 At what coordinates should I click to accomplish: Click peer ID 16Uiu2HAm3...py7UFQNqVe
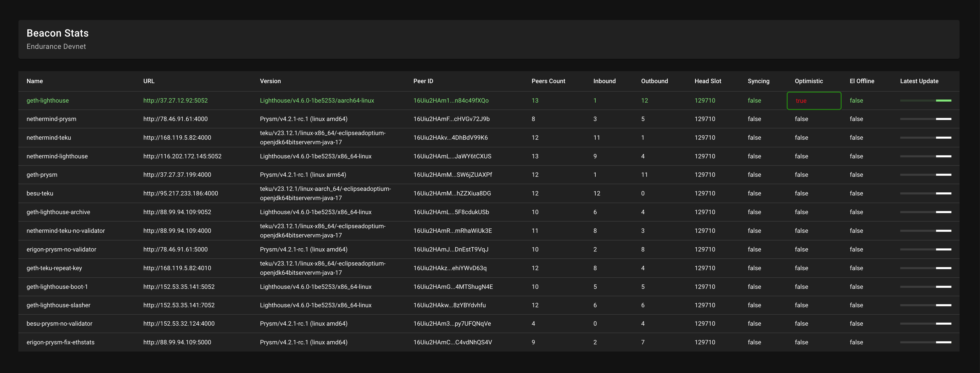tap(452, 324)
